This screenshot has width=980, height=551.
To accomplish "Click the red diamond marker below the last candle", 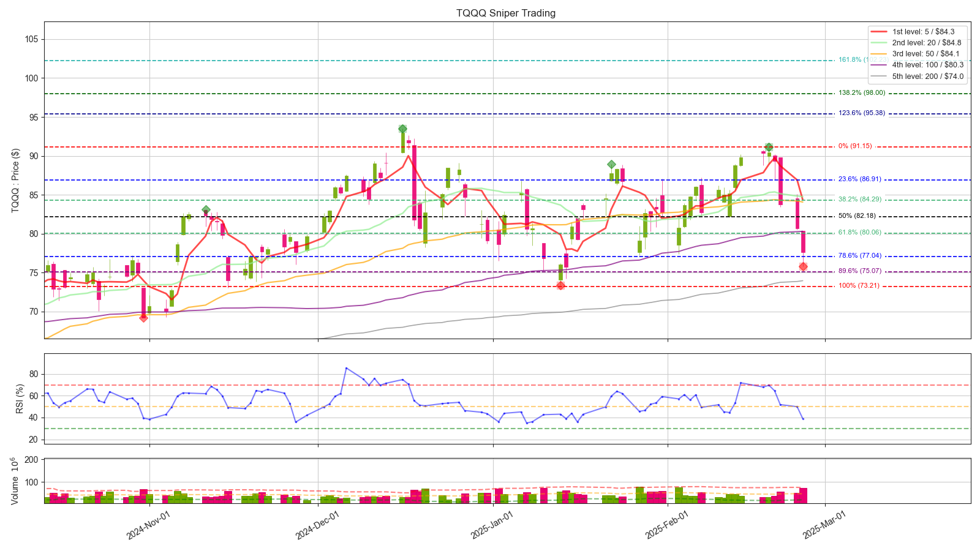I will coord(803,266).
